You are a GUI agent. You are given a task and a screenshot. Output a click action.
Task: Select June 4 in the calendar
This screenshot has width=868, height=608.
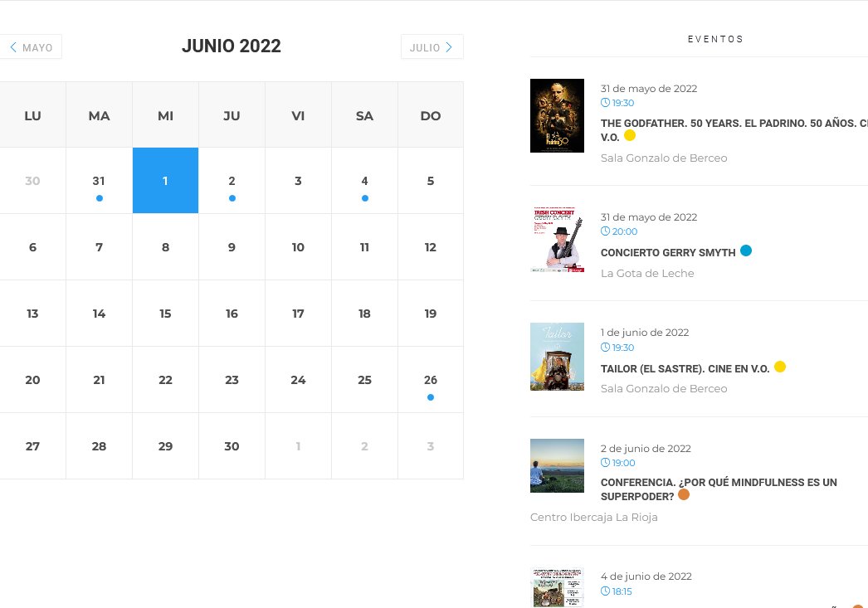[365, 180]
